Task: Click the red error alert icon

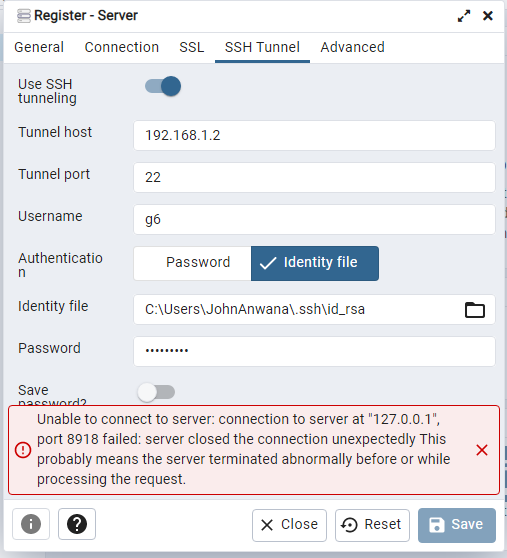Action: (23, 450)
